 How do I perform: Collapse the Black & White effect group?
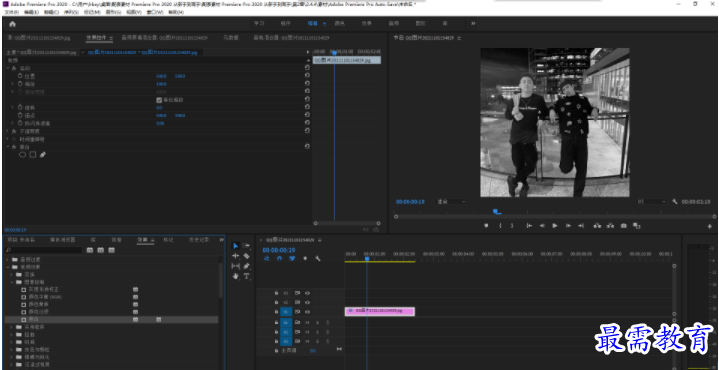8,147
